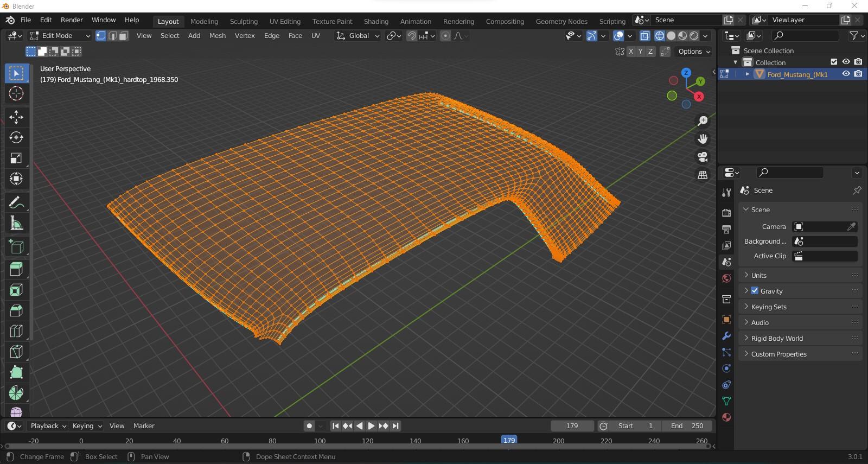Select the Knife tool
Screen dimensions: 868x464
click(x=16, y=352)
